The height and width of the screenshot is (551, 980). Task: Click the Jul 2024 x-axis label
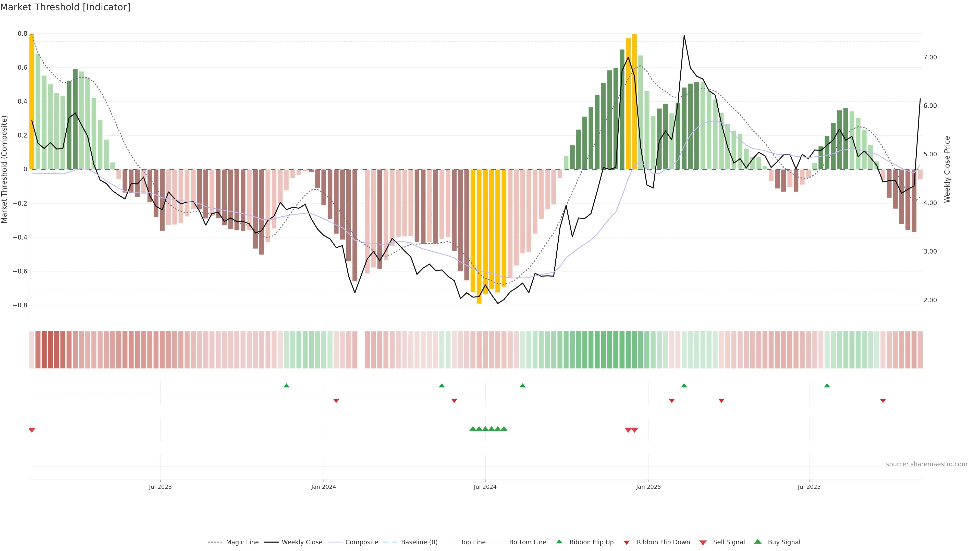(485, 487)
